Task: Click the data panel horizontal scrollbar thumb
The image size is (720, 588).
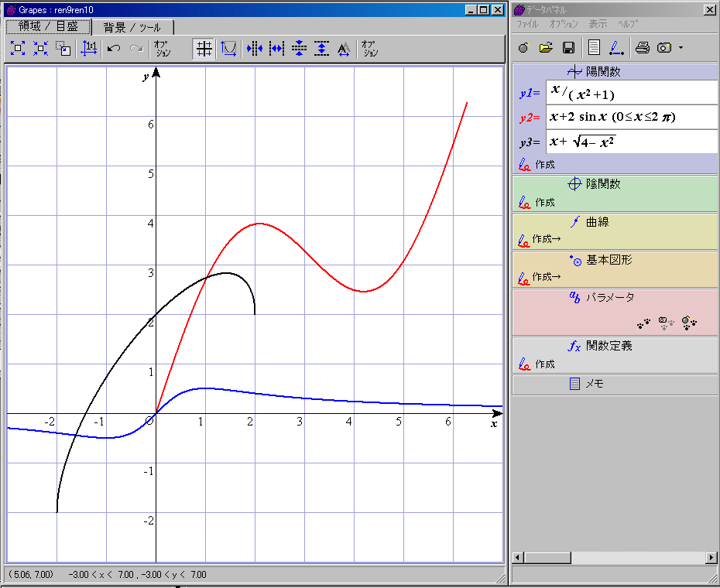Action: click(547, 558)
